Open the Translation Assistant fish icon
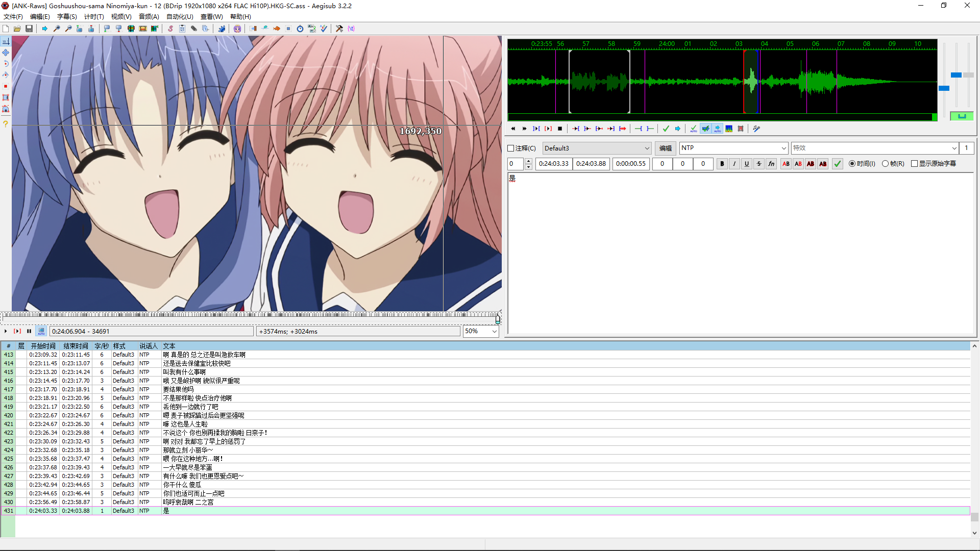 coord(277,29)
